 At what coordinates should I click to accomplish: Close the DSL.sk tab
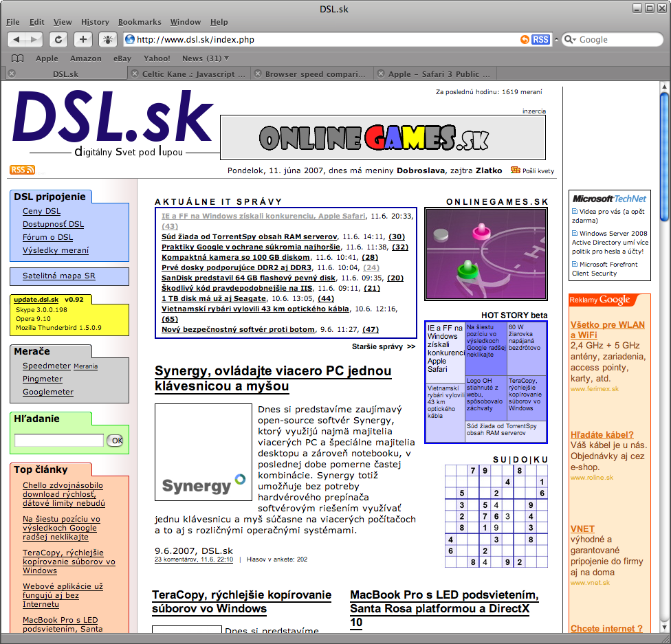coord(12,74)
